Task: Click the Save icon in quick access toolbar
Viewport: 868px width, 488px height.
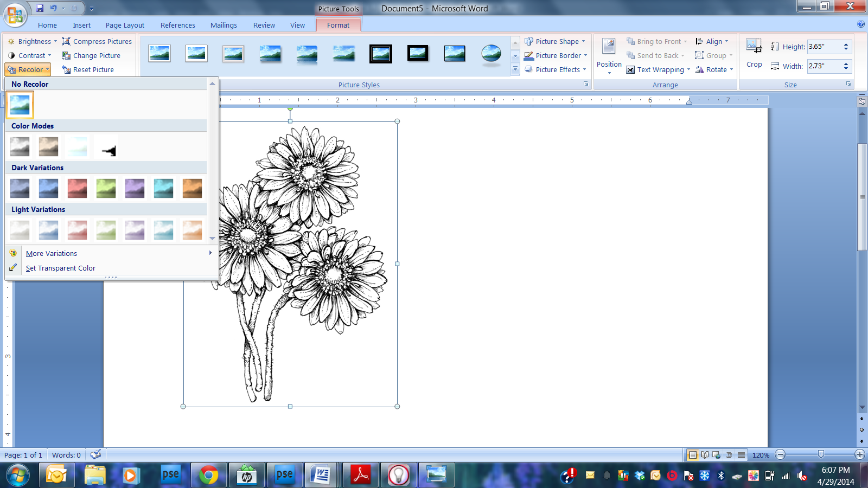Action: pos(40,8)
